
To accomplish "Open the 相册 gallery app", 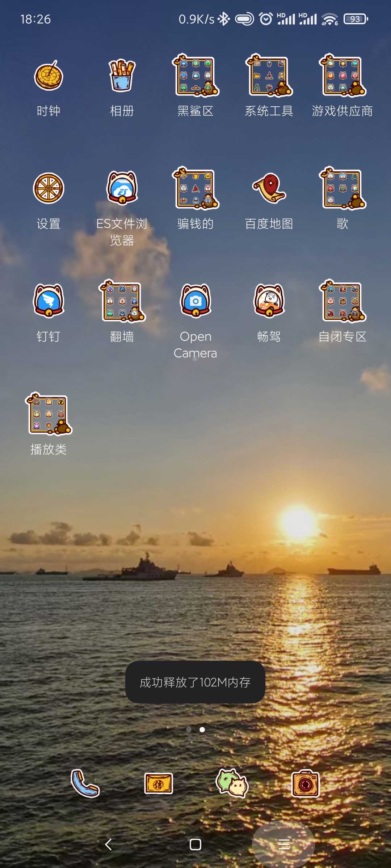I will tap(122, 76).
